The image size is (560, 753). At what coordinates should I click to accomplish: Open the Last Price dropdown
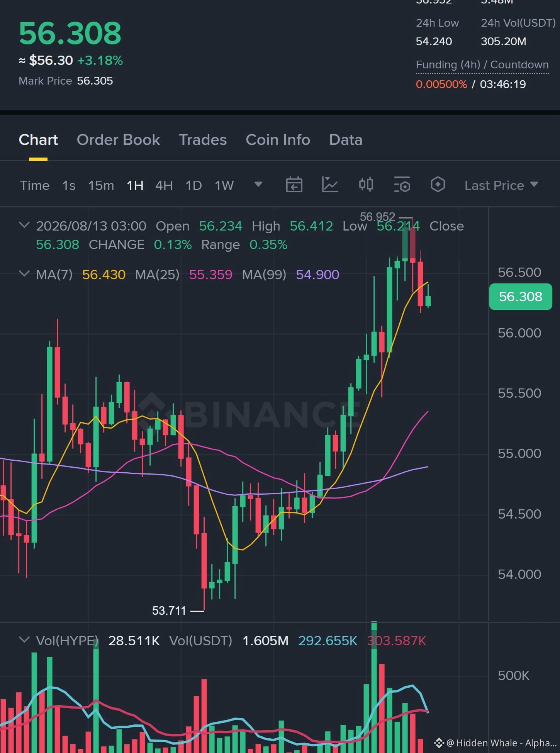pyautogui.click(x=501, y=185)
